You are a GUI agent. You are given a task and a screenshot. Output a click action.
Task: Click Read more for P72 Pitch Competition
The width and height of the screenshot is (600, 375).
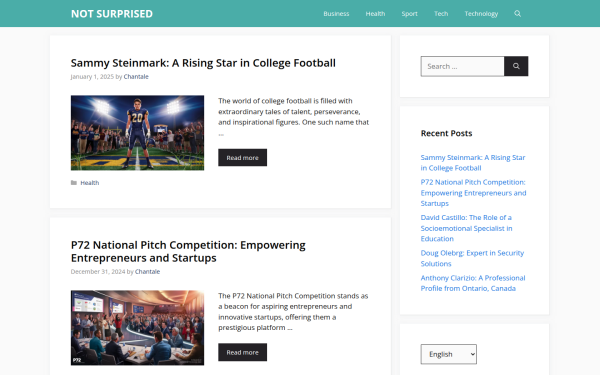242,352
